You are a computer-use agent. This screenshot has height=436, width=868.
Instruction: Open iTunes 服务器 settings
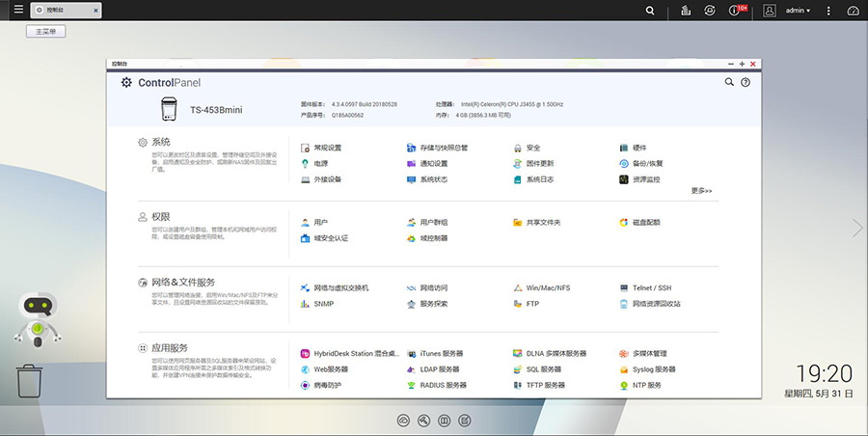[x=441, y=353]
